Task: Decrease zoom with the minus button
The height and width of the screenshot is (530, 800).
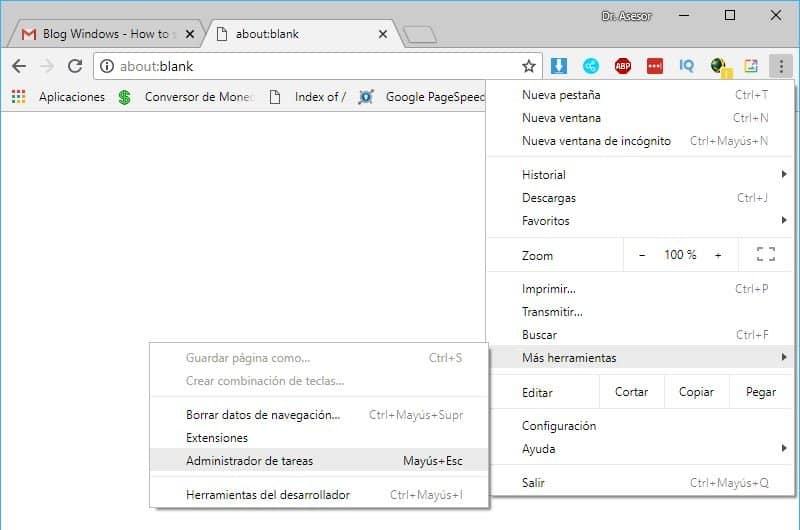Action: click(642, 255)
